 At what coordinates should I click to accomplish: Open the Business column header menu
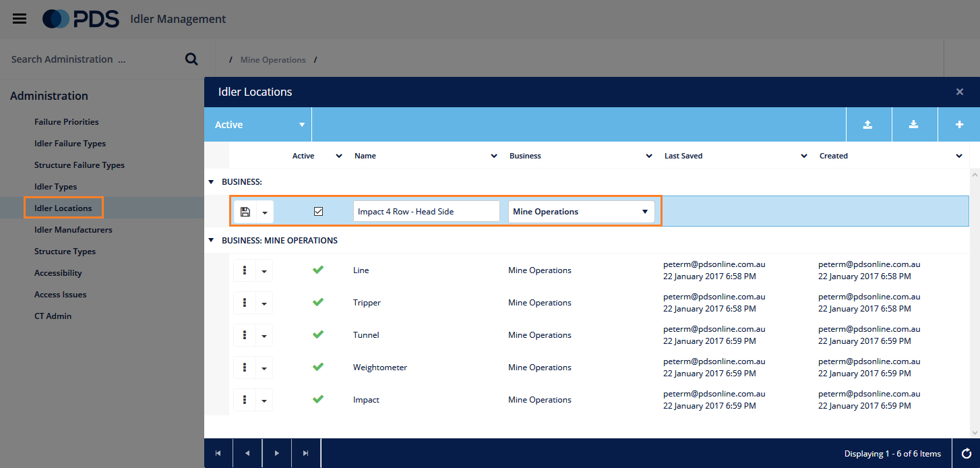tap(649, 156)
